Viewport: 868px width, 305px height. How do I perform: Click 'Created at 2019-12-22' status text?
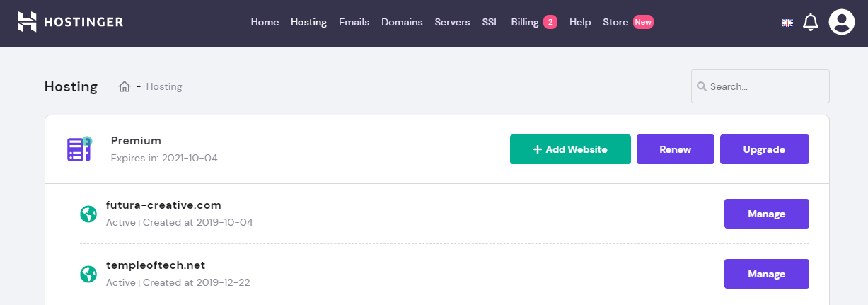coord(197,282)
